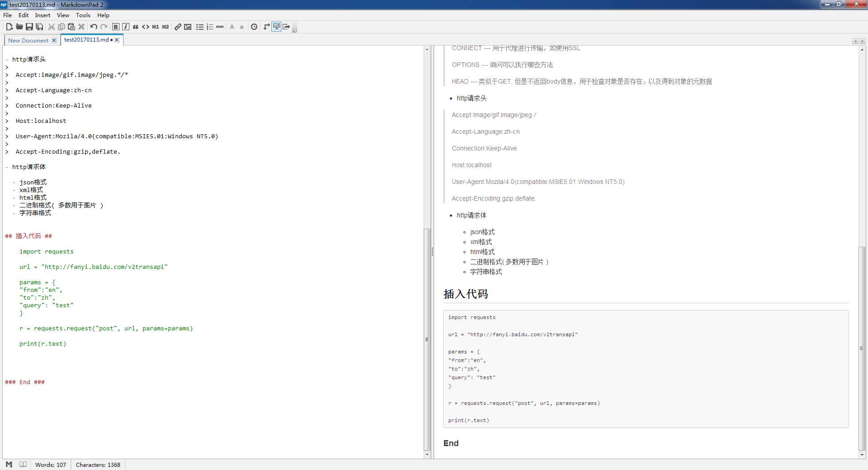Open the Tools menu
Image resolution: width=868 pixels, height=470 pixels.
(x=83, y=15)
